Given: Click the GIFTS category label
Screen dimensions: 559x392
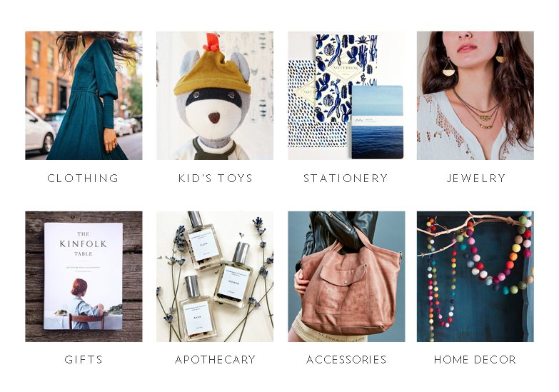Looking at the screenshot, I should click(84, 359).
